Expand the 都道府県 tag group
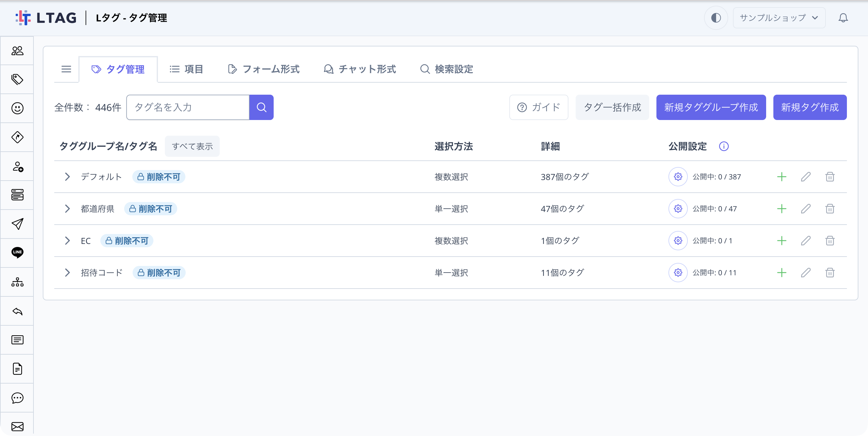 [67, 209]
